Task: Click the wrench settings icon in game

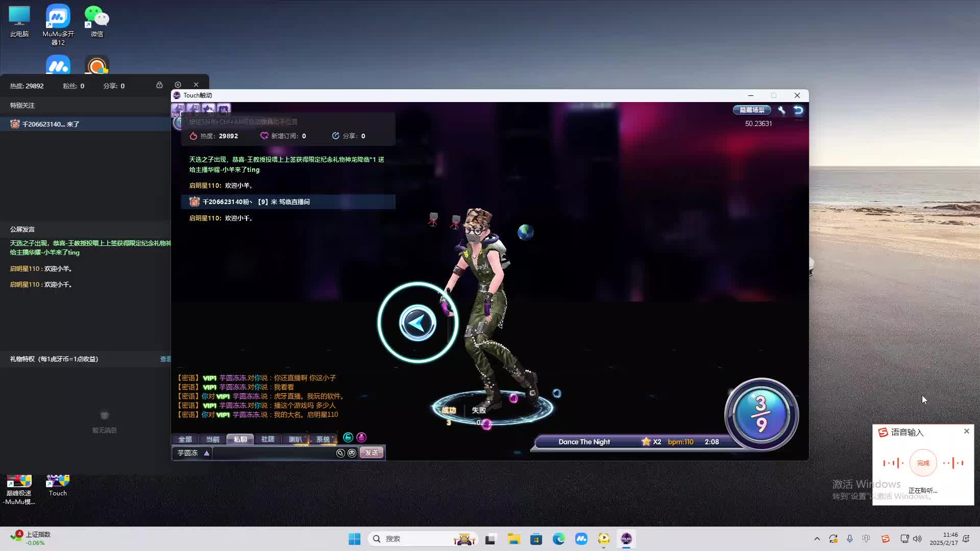Action: coord(781,110)
